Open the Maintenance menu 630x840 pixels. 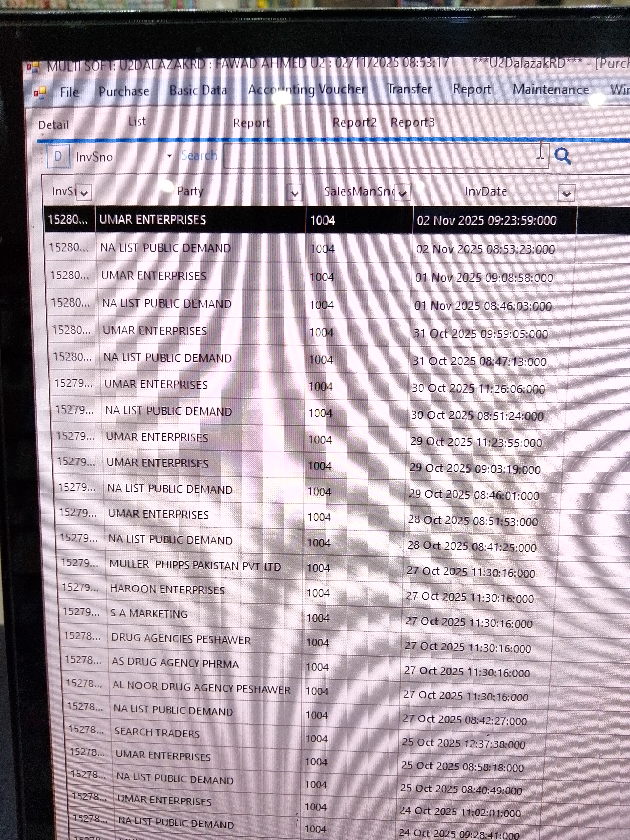pyautogui.click(x=550, y=90)
